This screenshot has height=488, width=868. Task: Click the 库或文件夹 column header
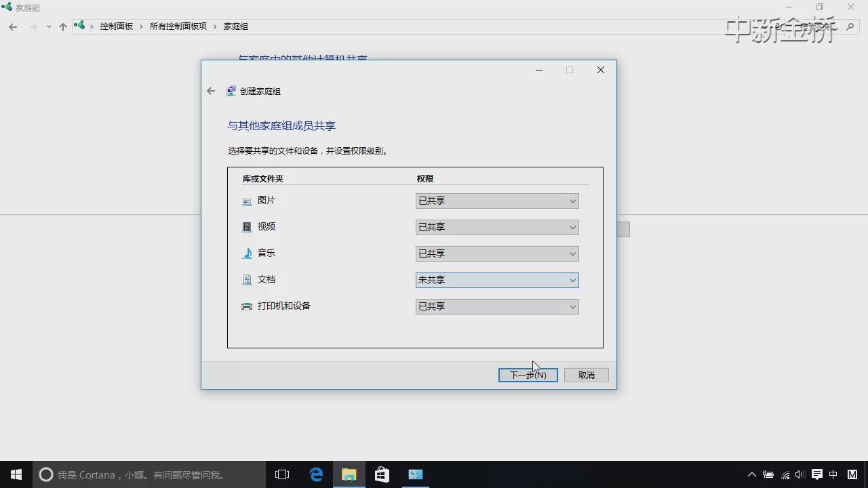pos(263,179)
